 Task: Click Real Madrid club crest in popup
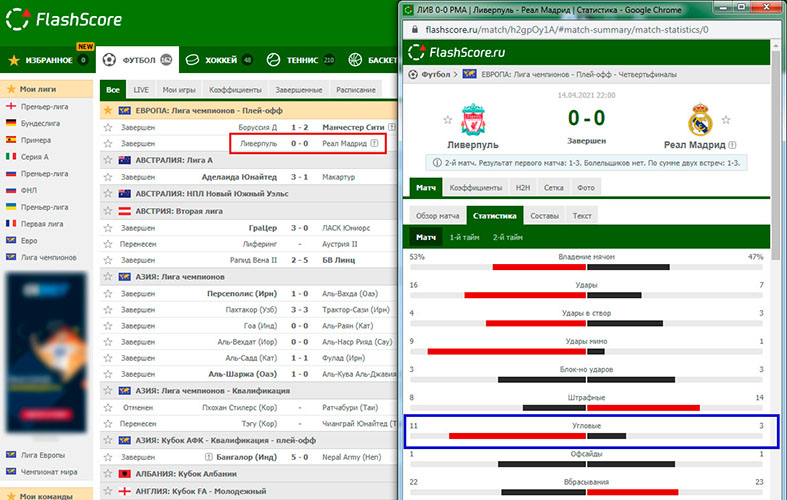pos(700,119)
